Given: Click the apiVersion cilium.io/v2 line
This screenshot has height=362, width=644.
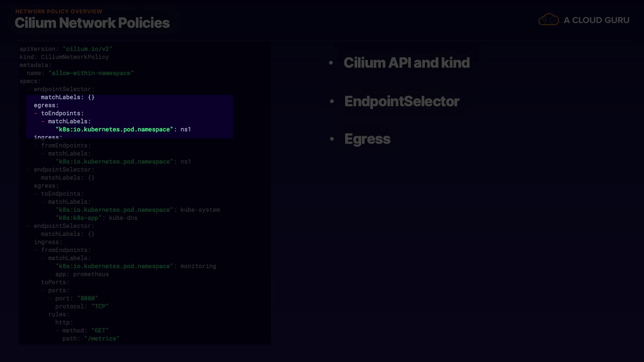Looking at the screenshot, I should [x=66, y=49].
